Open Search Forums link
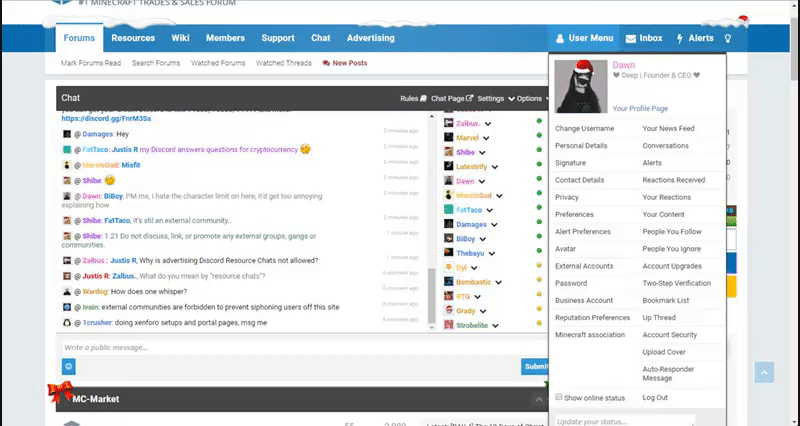 (x=156, y=63)
